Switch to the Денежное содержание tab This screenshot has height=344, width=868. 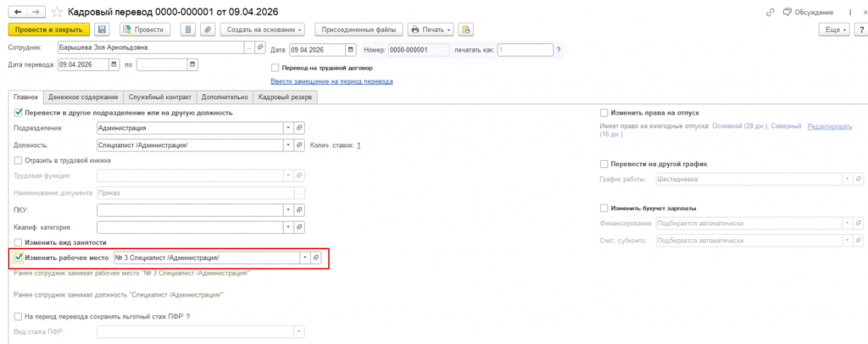[83, 97]
